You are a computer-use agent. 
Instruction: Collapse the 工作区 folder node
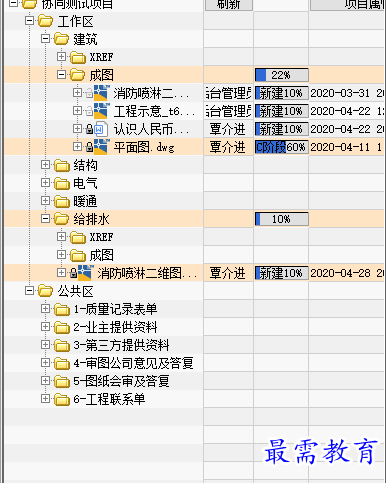pos(29,21)
